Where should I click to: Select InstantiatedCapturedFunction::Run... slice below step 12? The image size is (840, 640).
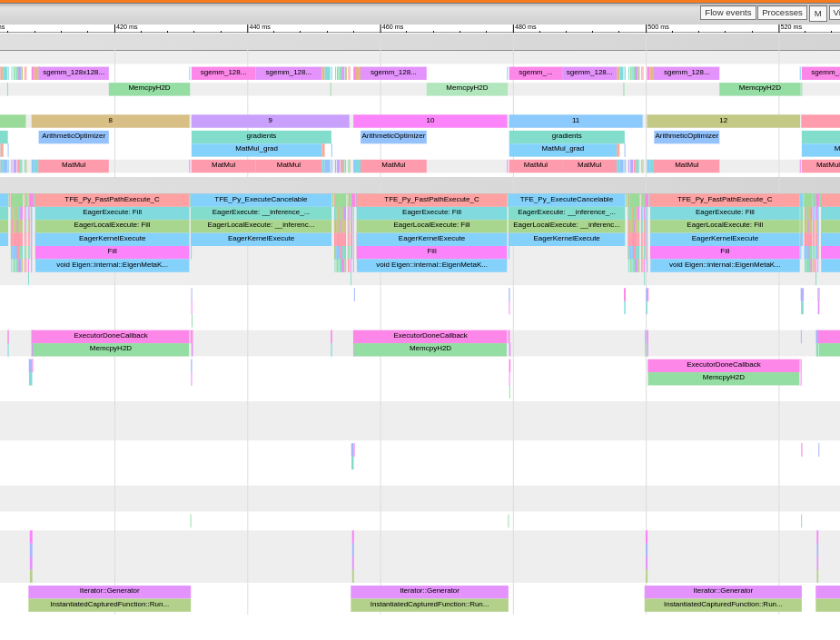pyautogui.click(x=723, y=606)
